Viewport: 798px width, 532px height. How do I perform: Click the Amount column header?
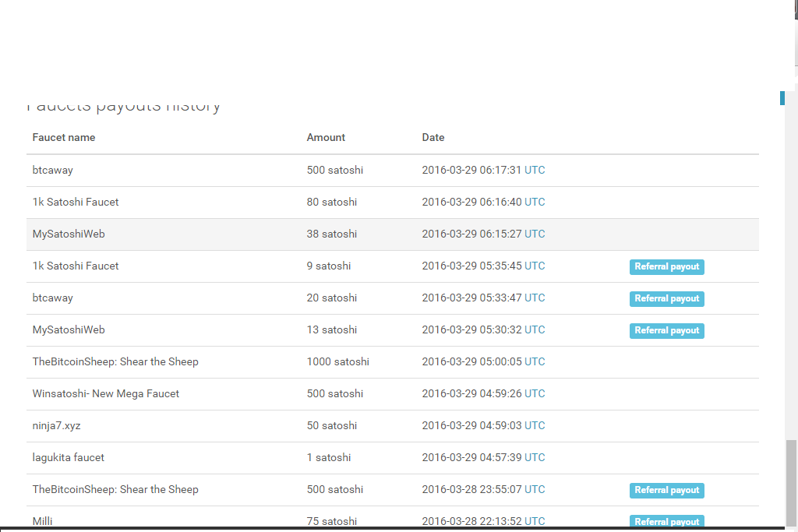(326, 137)
